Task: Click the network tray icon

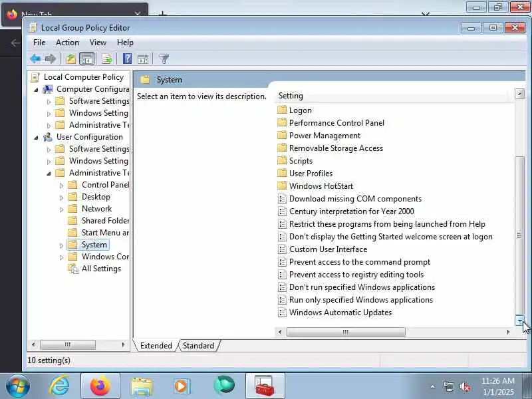Action: [448, 386]
